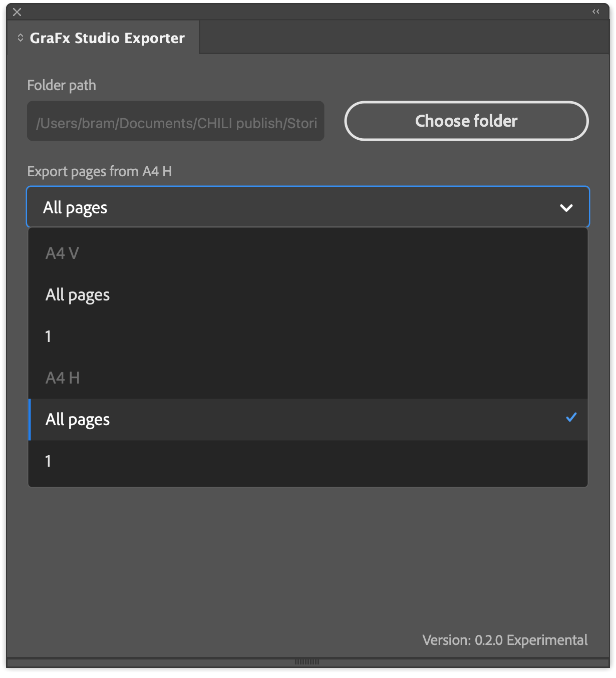Click the blue checkmark on selected option
The width and height of the screenshot is (616, 678).
[x=571, y=417]
